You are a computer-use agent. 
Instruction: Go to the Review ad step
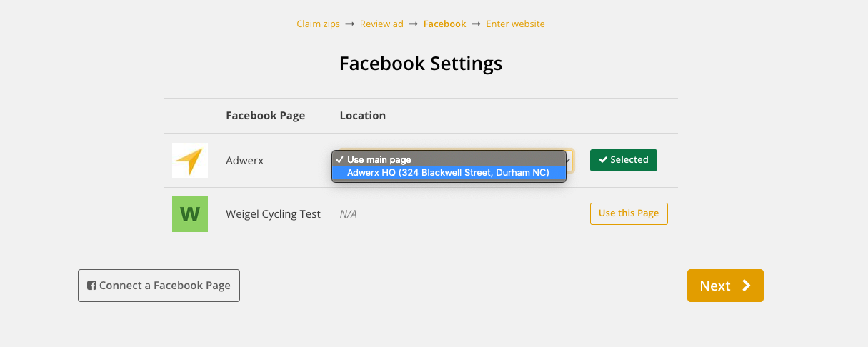pos(381,24)
